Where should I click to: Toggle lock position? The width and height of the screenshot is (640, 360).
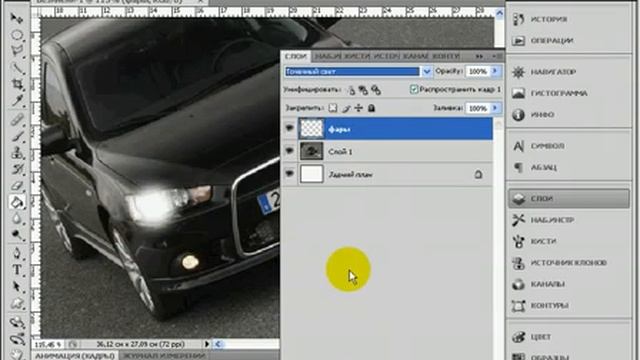(358, 108)
